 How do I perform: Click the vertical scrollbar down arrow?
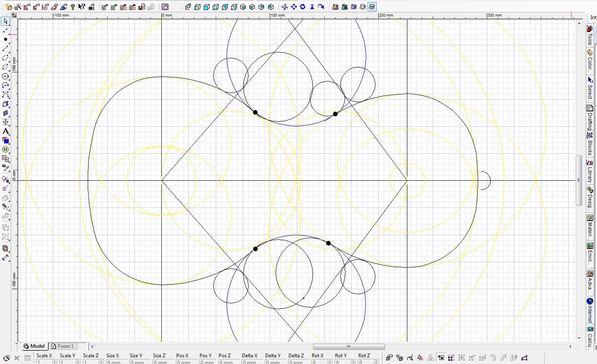pos(579,338)
